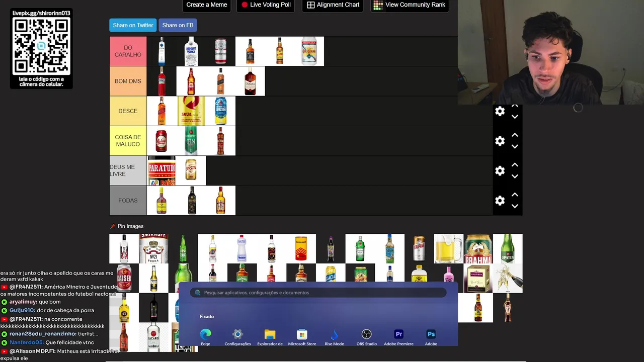This screenshot has width=644, height=362.
Task: Share tier list on Twitter
Action: click(133, 25)
